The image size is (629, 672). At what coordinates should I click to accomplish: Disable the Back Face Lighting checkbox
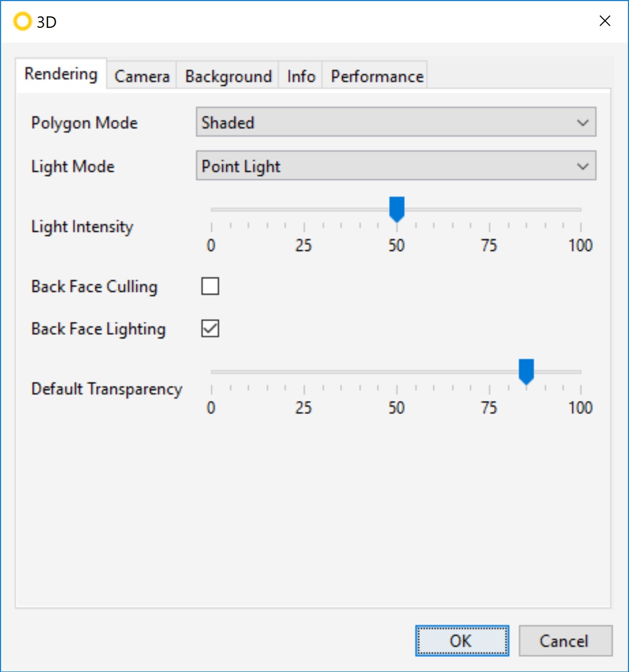(x=210, y=328)
